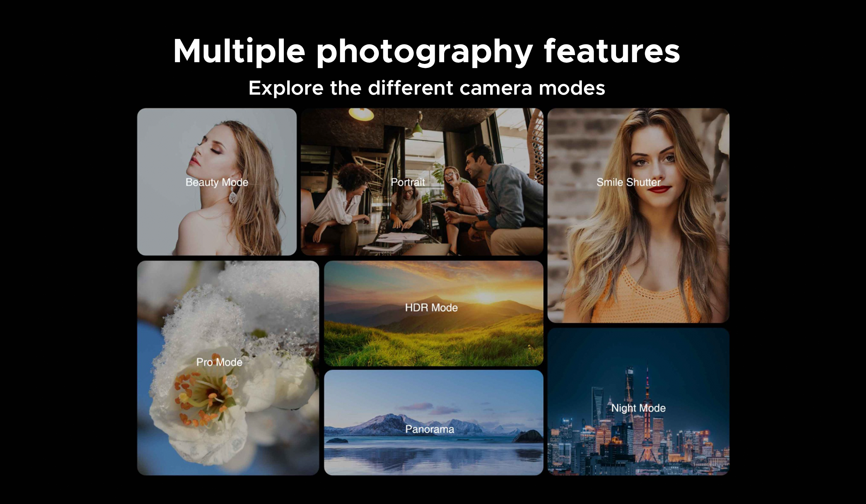Click the 'Portrait' label

pos(408,182)
